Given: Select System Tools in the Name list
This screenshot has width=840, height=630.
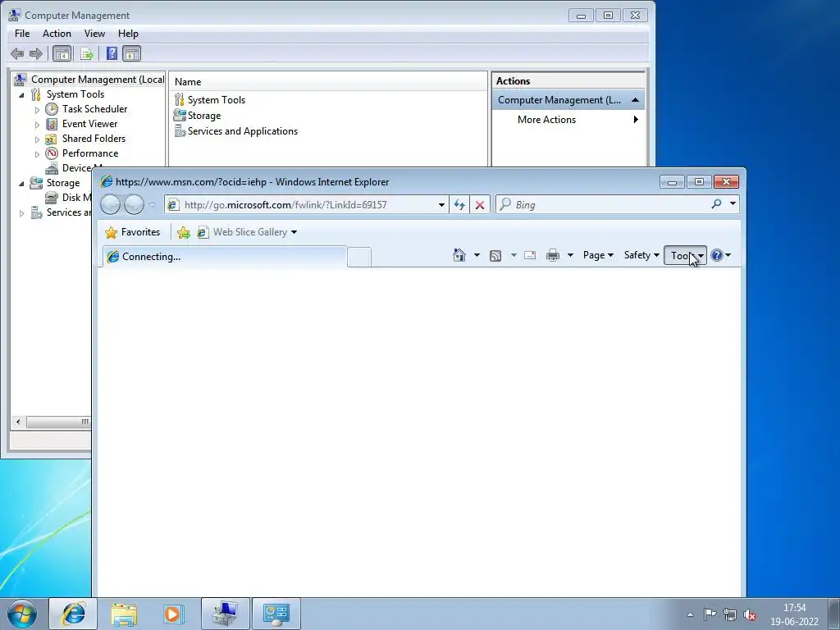Looking at the screenshot, I should (216, 99).
